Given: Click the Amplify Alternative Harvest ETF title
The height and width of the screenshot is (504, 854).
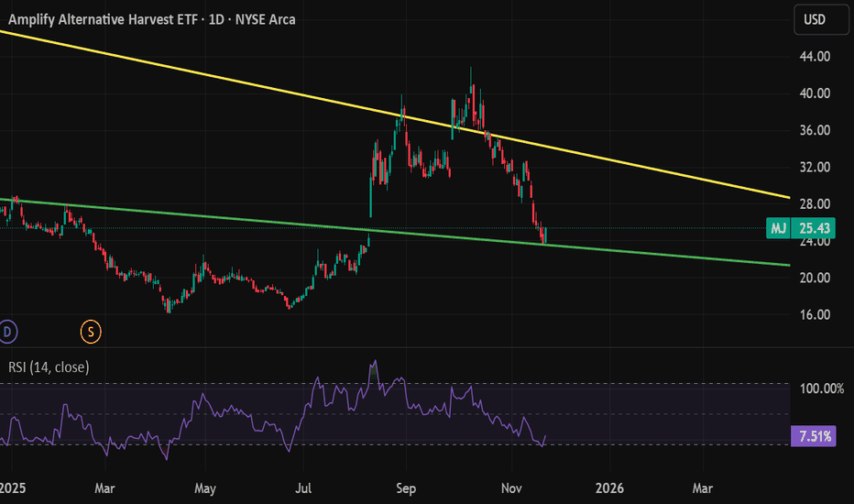Looking at the screenshot, I should point(151,19).
